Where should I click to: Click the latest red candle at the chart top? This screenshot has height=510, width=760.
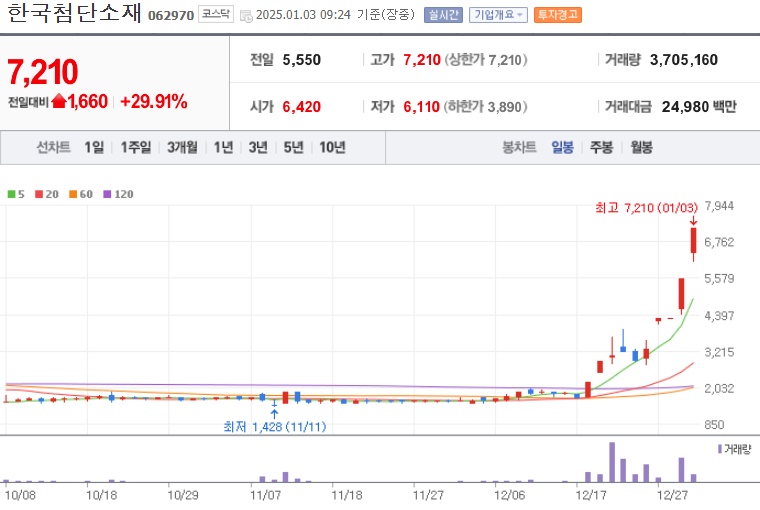694,241
